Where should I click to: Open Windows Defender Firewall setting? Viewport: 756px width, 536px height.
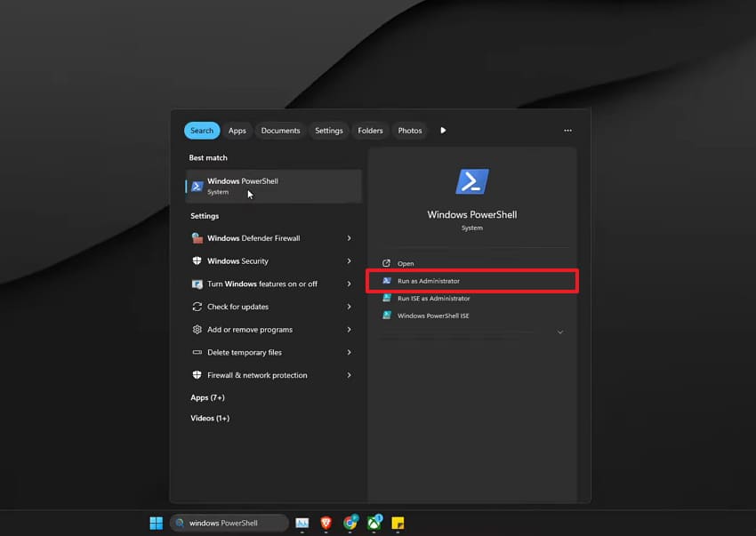274,238
